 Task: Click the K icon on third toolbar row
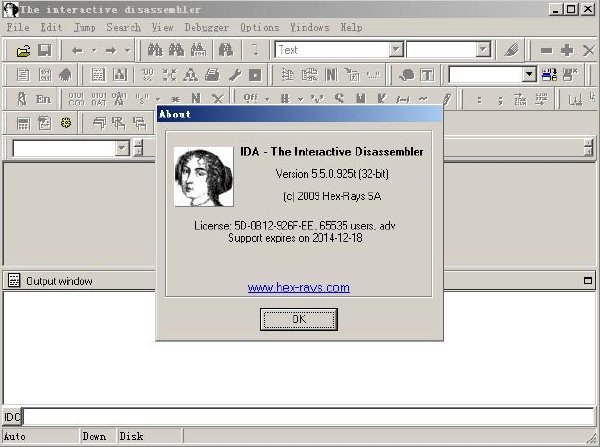click(381, 99)
